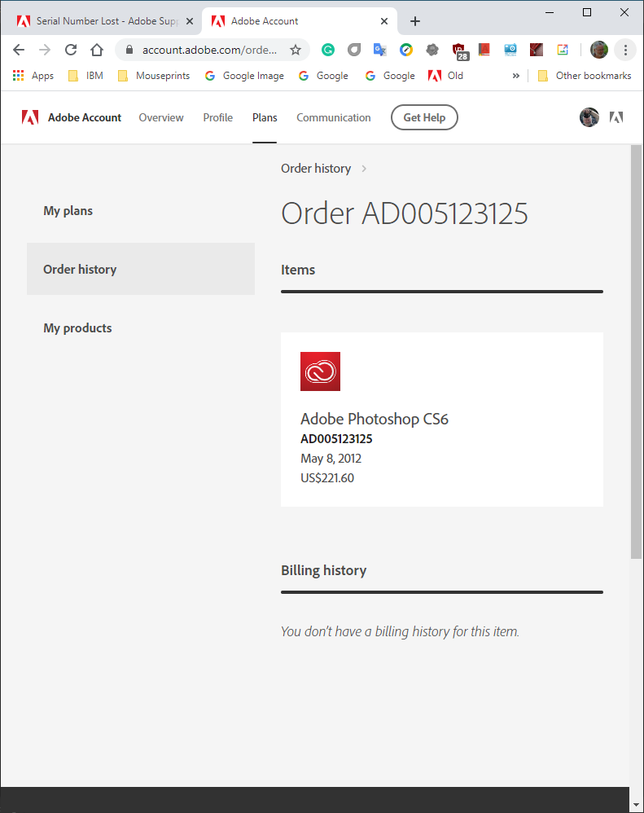This screenshot has width=644, height=813.
Task: Click the breadcrumb chevron after Order history
Action: coord(364,169)
